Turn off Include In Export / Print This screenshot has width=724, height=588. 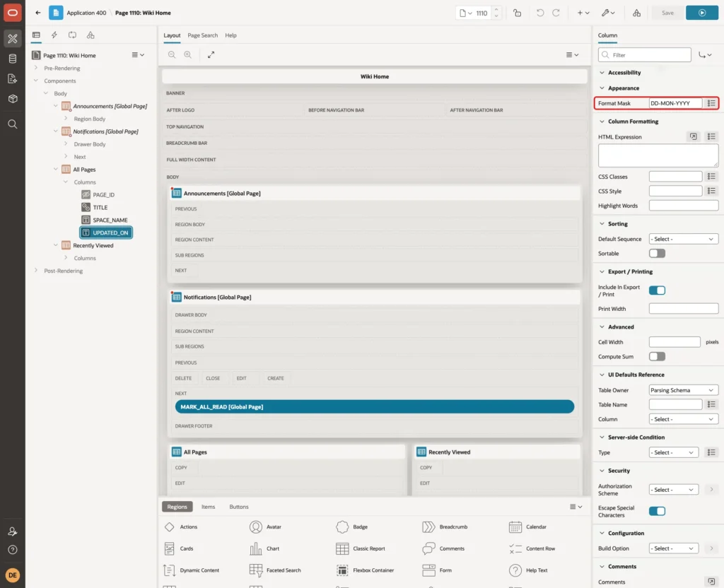(657, 290)
